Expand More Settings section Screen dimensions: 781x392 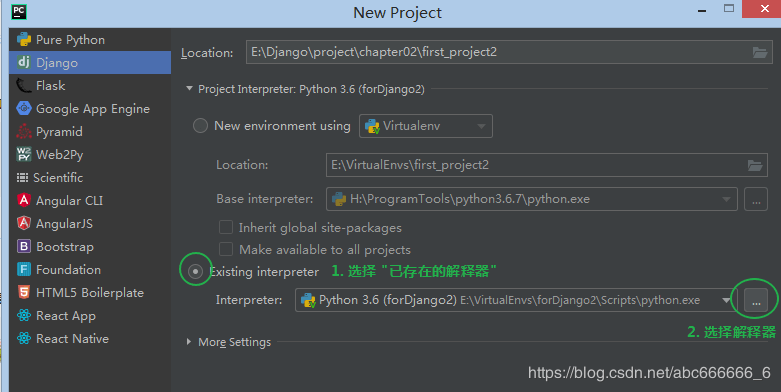[189, 342]
